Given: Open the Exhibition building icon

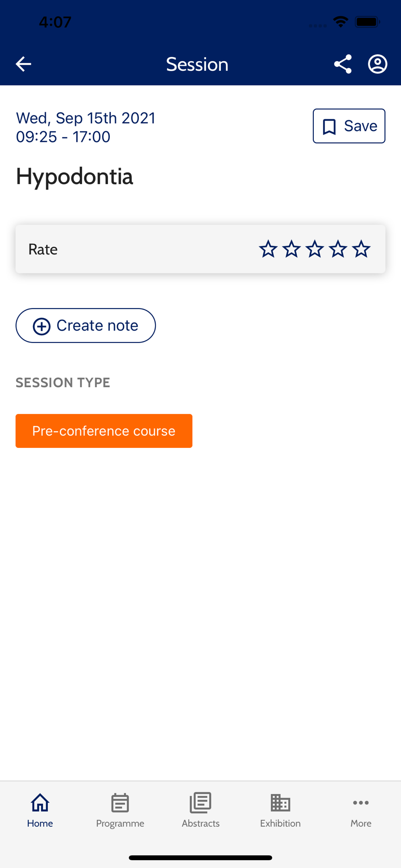Looking at the screenshot, I should [280, 802].
